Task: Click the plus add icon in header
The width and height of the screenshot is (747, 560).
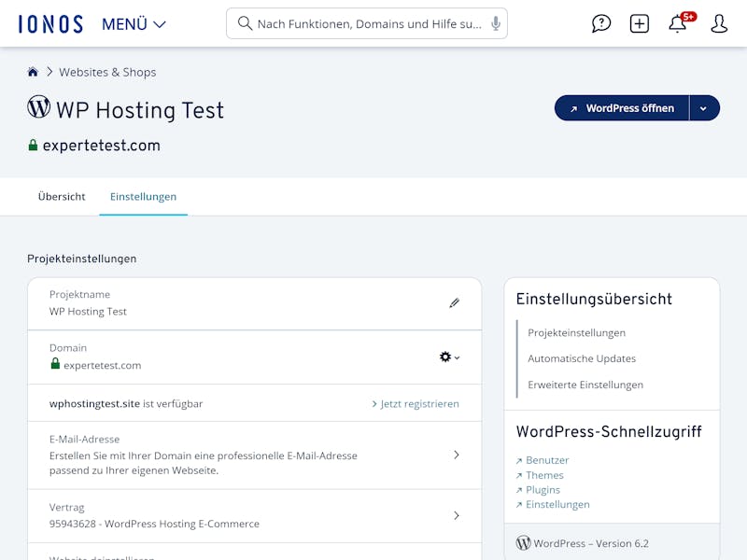Action: click(640, 24)
